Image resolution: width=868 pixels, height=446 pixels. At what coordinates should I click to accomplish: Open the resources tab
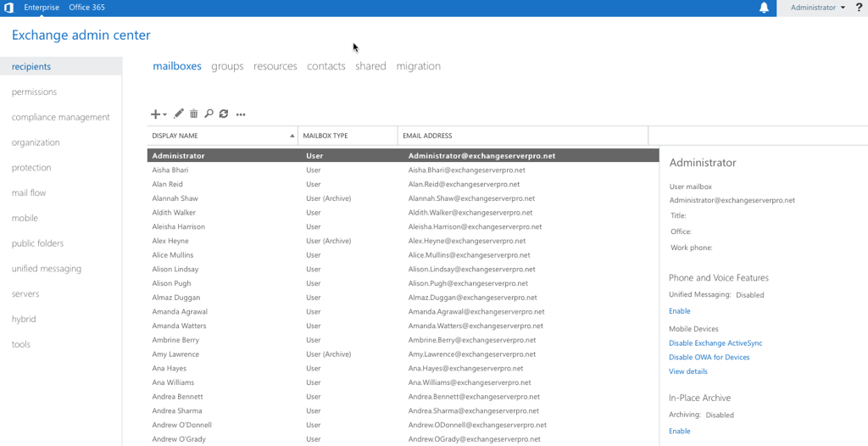pyautogui.click(x=275, y=66)
